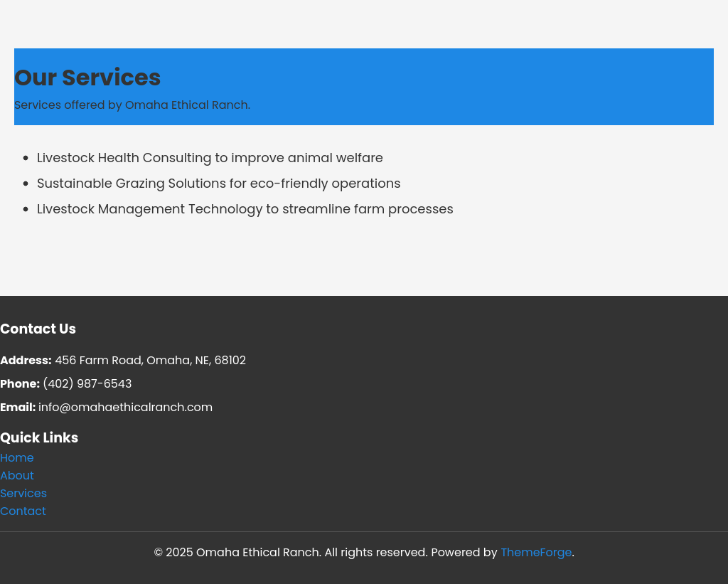Click the Contact Us footer heading
The height and width of the screenshot is (584, 728).
pyautogui.click(x=38, y=329)
